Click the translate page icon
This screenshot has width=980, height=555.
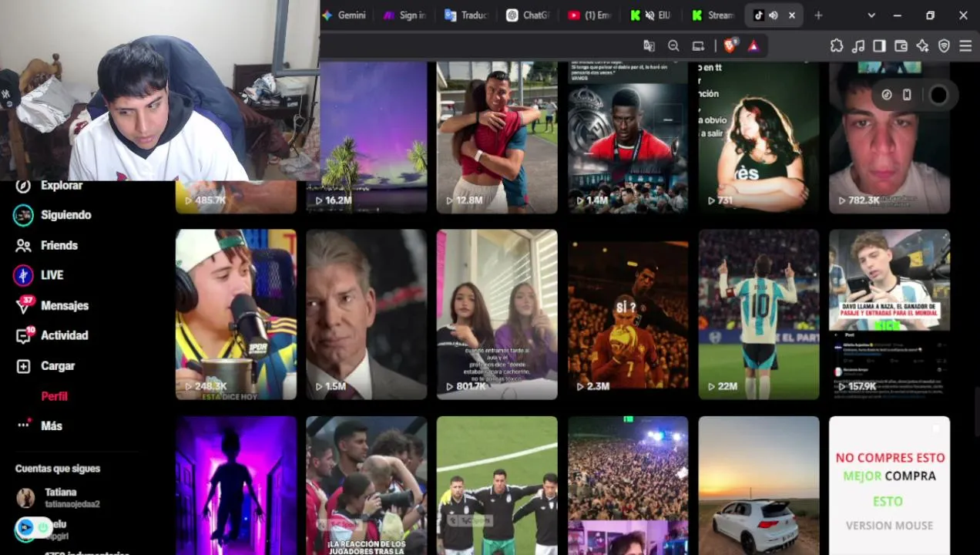(x=649, y=46)
